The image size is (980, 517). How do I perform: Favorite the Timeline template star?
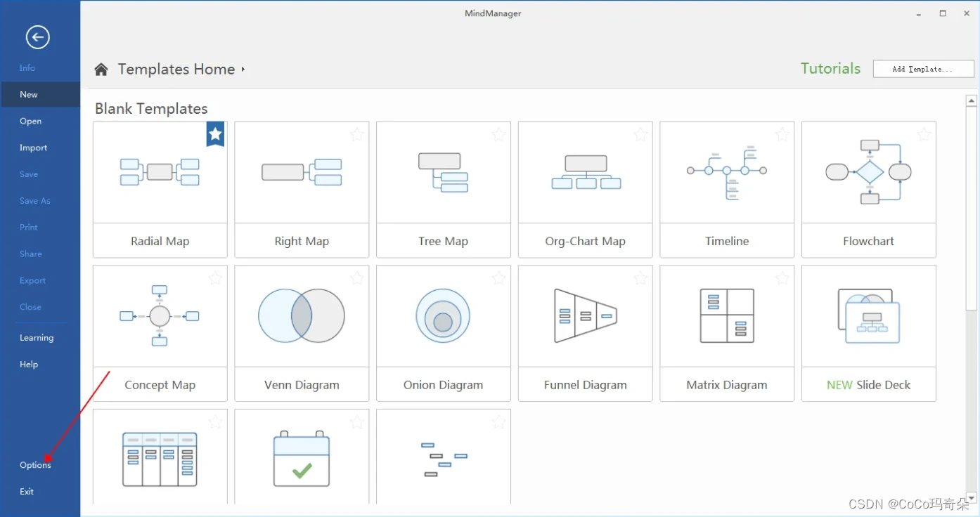782,134
